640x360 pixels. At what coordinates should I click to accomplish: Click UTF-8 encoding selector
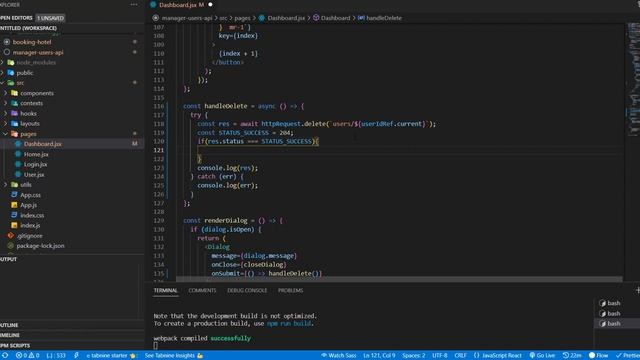[440, 356]
